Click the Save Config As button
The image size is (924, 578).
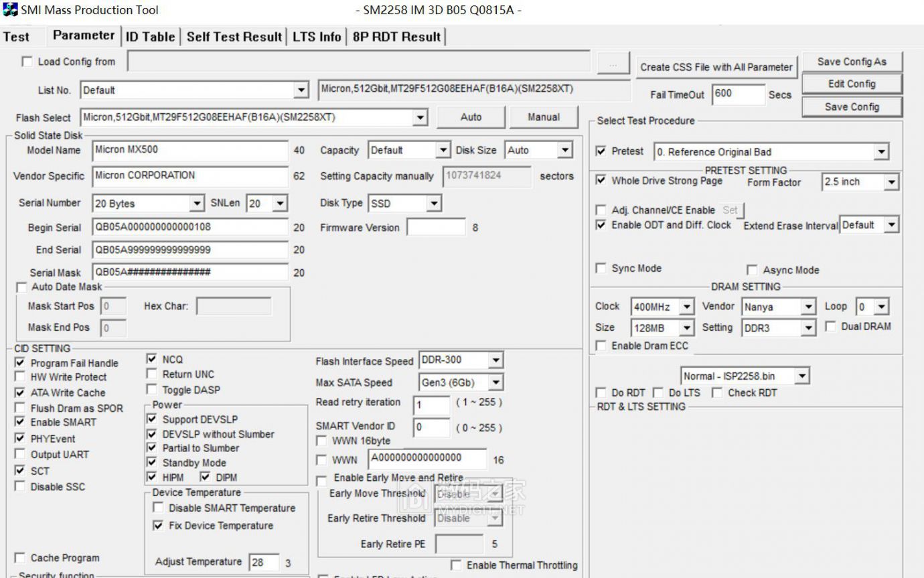(x=852, y=62)
